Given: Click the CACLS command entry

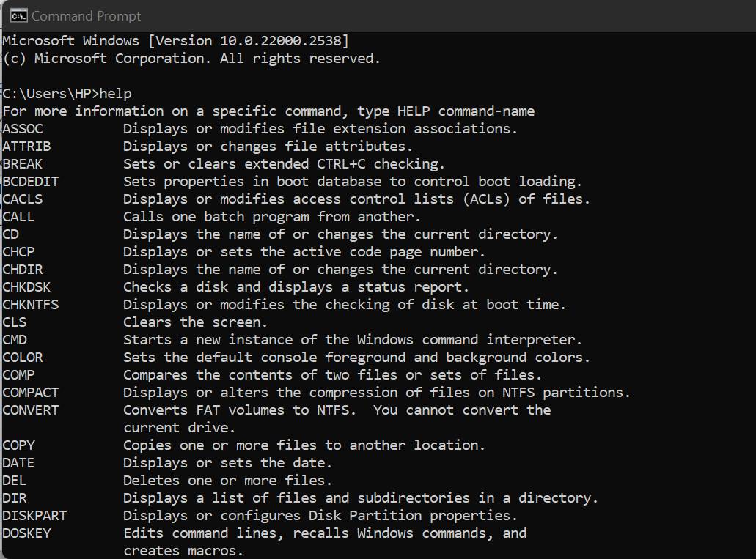Looking at the screenshot, I should pyautogui.click(x=22, y=199).
